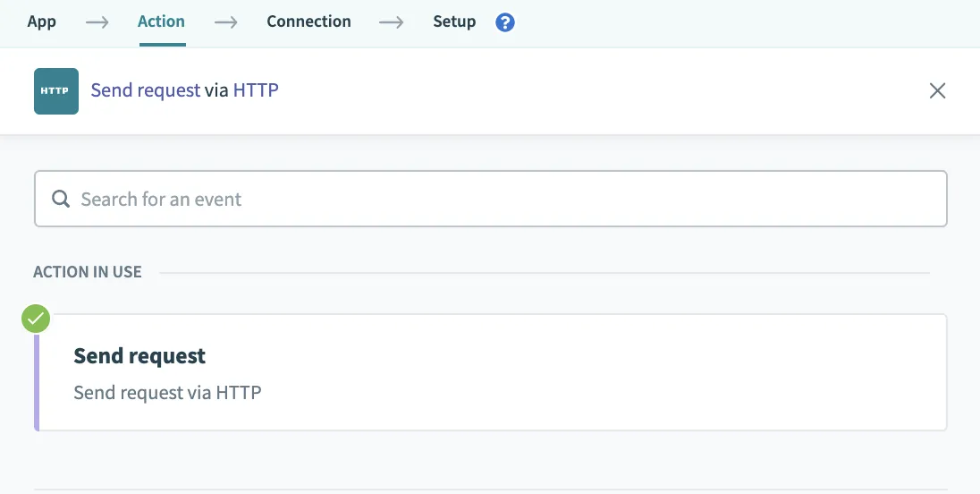Click the "Send request via HTTP" card description
The image size is (980, 494).
pyautogui.click(x=167, y=392)
